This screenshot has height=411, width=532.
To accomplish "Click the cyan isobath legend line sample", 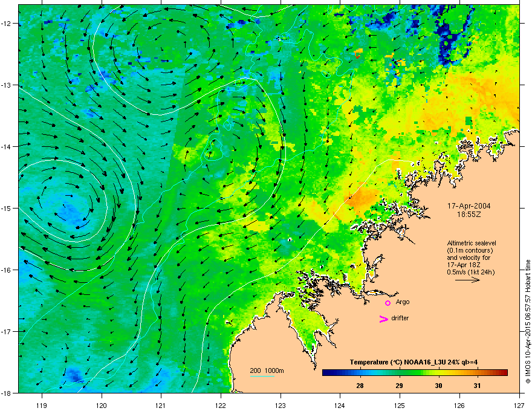I will point(262,376).
